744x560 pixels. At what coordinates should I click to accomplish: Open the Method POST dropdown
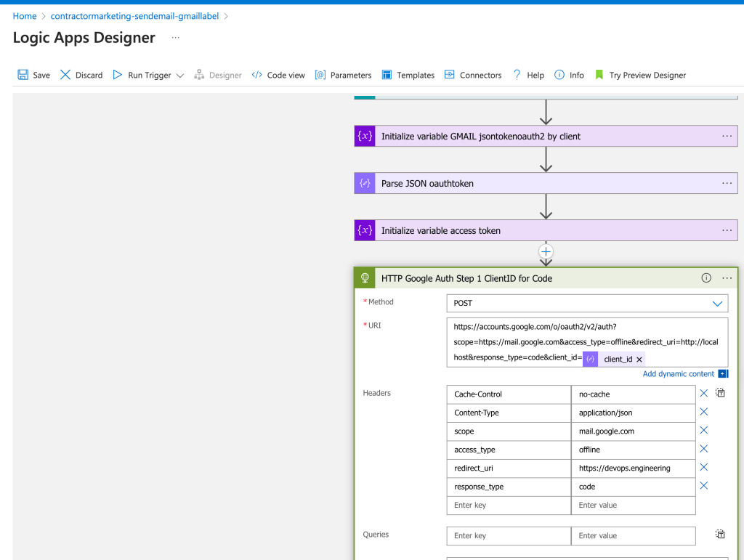click(x=587, y=304)
